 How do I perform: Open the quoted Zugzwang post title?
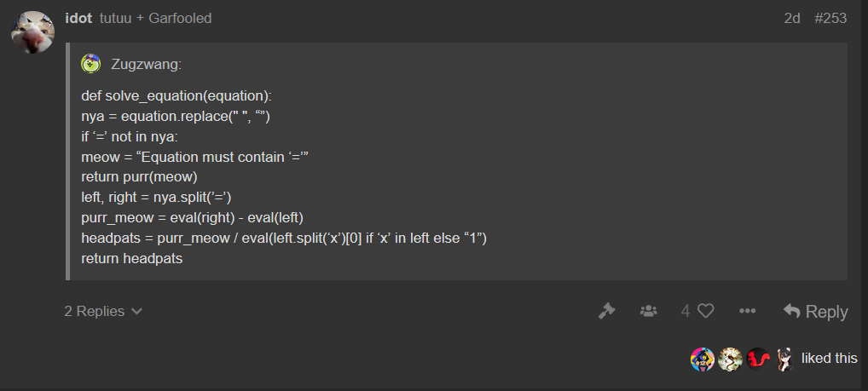[146, 65]
